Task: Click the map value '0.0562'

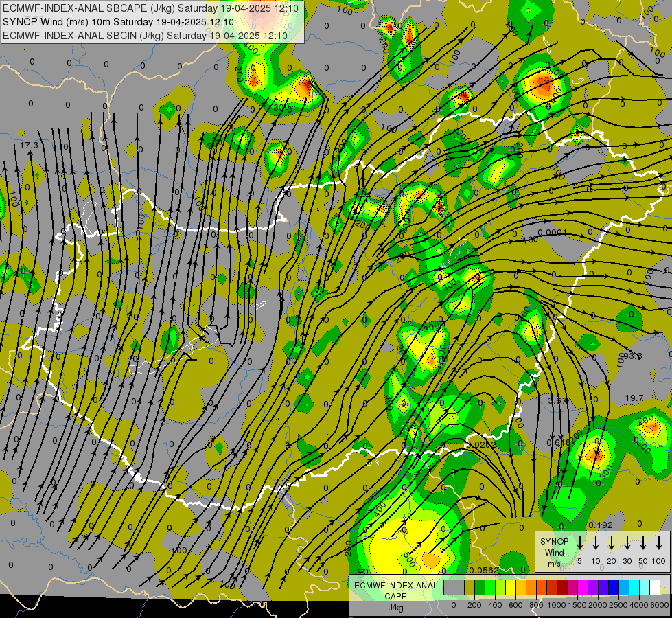Action: (484, 570)
